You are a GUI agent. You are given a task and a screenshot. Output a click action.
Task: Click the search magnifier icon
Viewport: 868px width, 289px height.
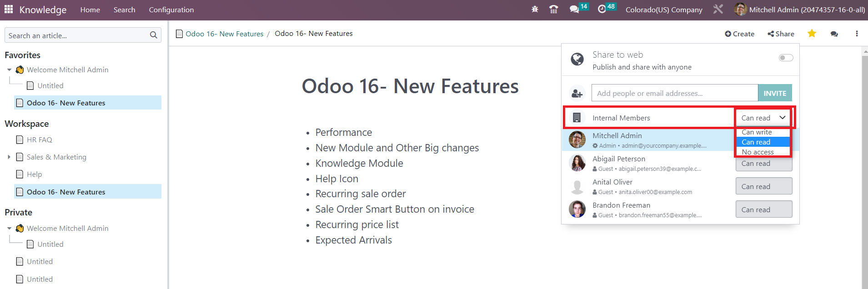click(154, 35)
